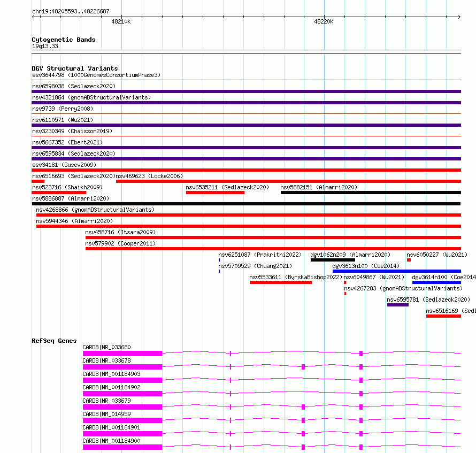Open the nsv6110571 (Wu2021) variant
Screen dimensions: 476x453
[x=63, y=120]
